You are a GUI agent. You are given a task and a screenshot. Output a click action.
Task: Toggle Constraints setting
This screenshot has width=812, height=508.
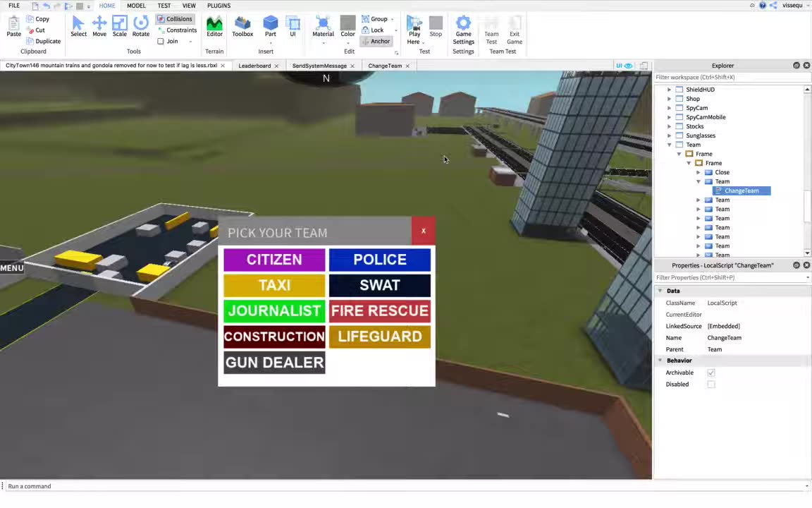point(177,30)
